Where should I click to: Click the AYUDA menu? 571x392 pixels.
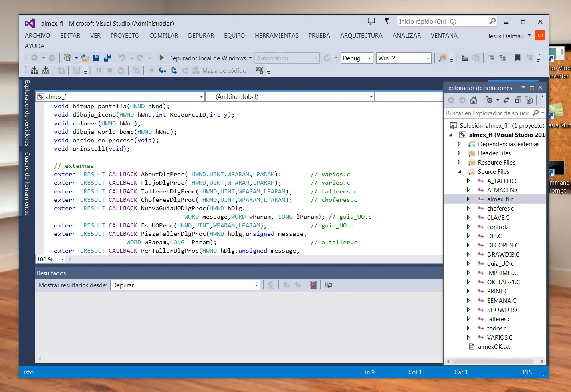[x=34, y=46]
